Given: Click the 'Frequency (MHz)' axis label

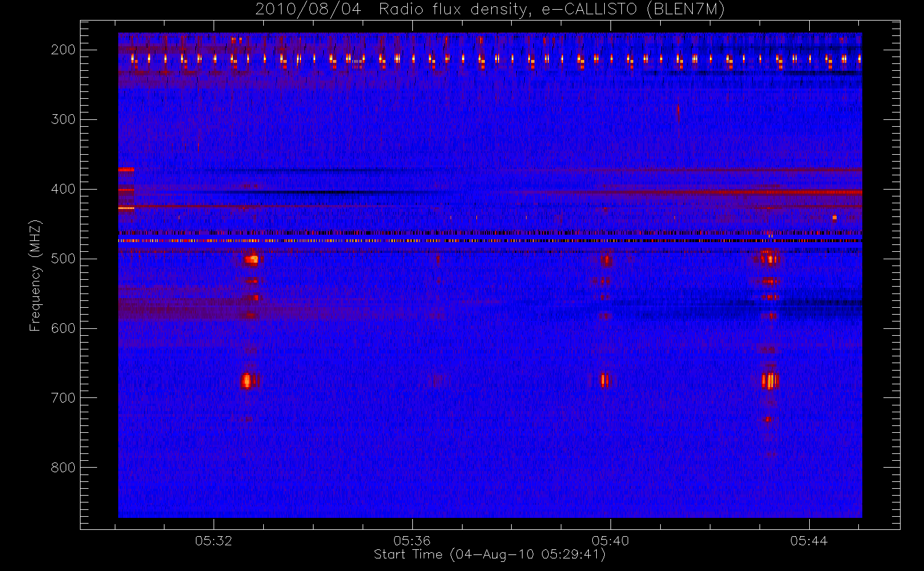Looking at the screenshot, I should pyautogui.click(x=35, y=275).
